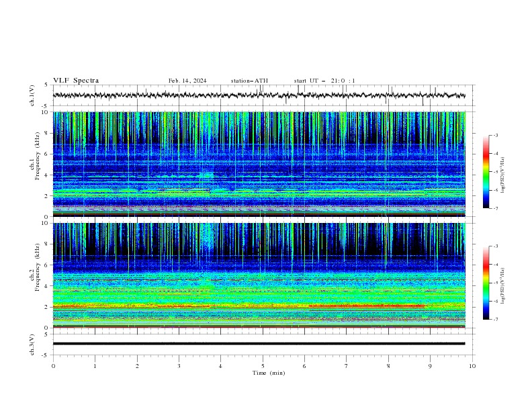Viewport: 532px width, 411px height.
Task: Select the "Feb. 14, 2024" date text
Action: (187, 81)
